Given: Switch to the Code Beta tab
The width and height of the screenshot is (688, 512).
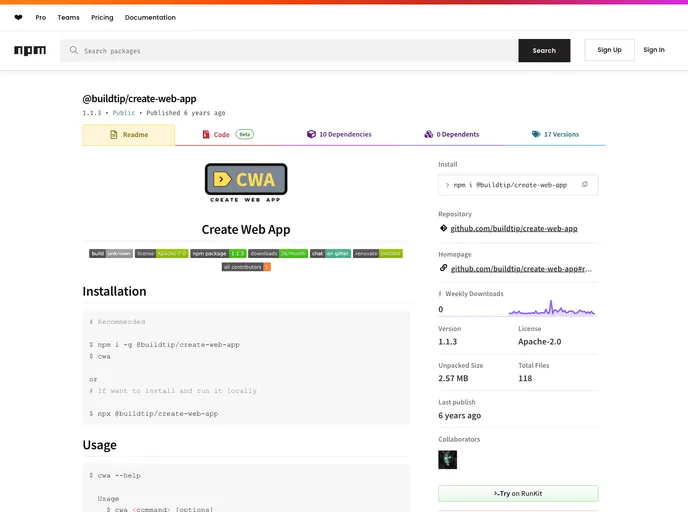Looking at the screenshot, I should point(228,134).
